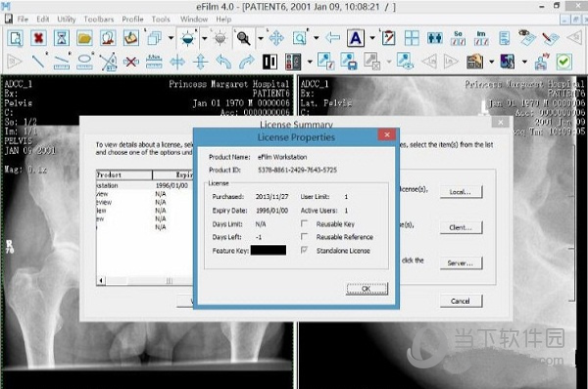
Task: Open the Utility menu
Action: pos(67,20)
